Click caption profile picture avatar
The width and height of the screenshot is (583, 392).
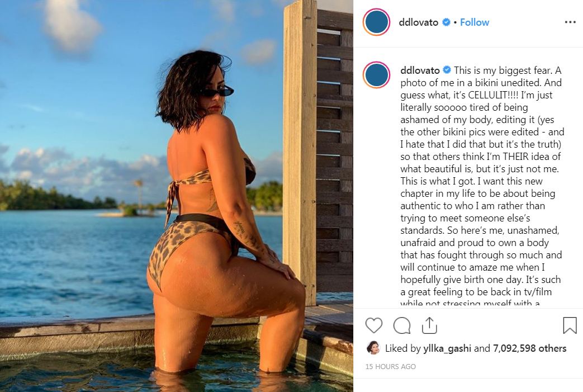(x=376, y=75)
